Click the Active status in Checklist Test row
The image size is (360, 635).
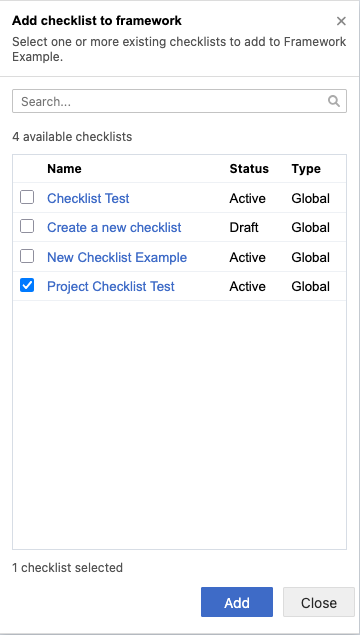tap(247, 198)
